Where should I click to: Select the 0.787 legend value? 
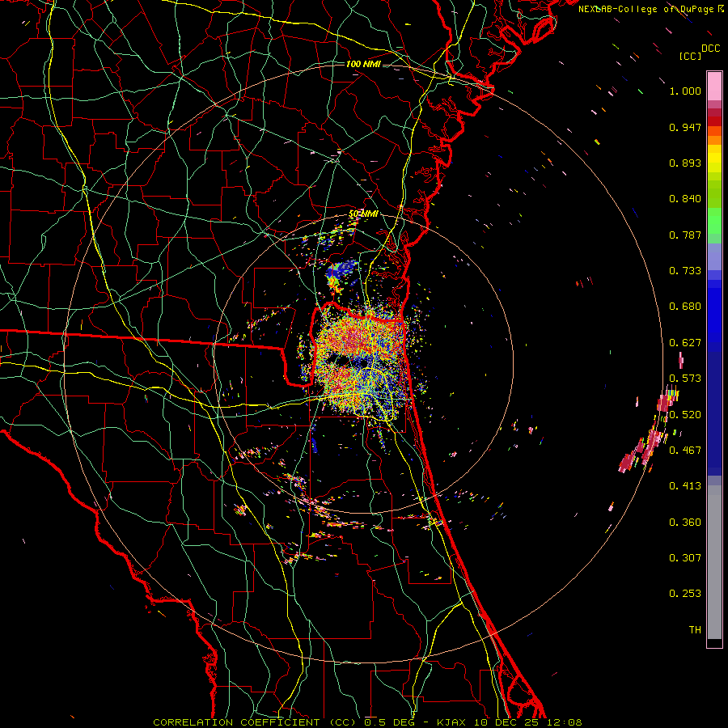(x=685, y=235)
